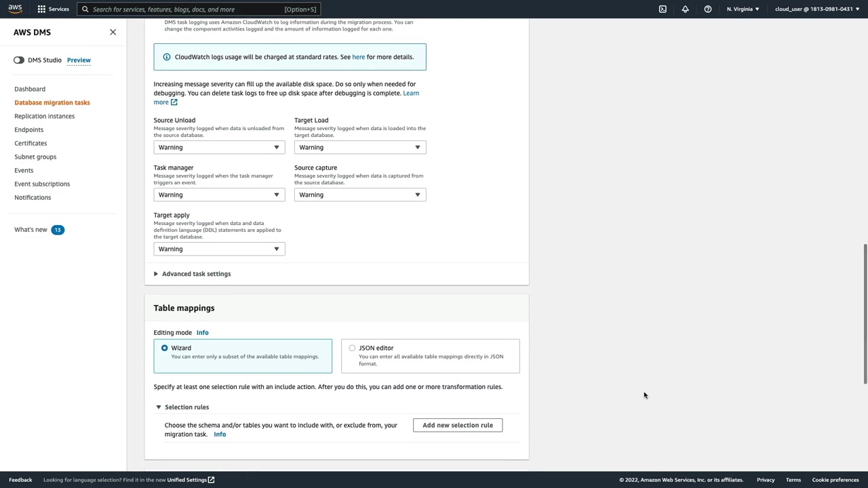Launch CloudShell terminal icon
This screenshot has height=488, width=868.
click(663, 9)
